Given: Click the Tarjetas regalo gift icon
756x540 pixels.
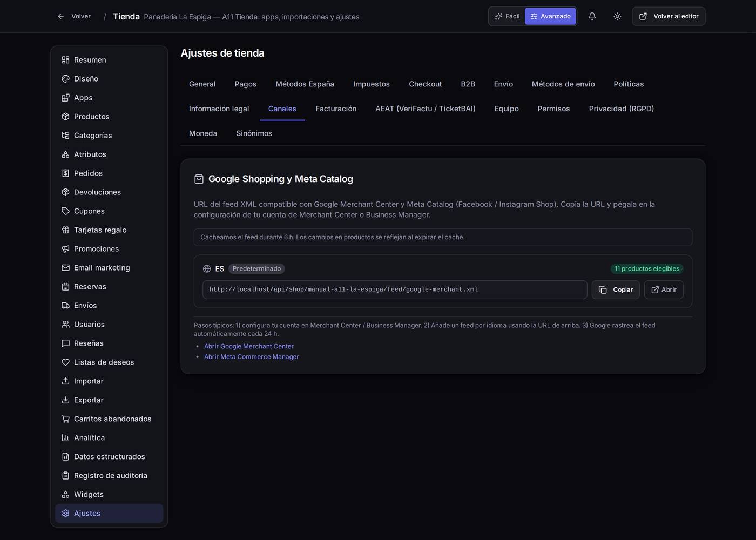Looking at the screenshot, I should [65, 230].
